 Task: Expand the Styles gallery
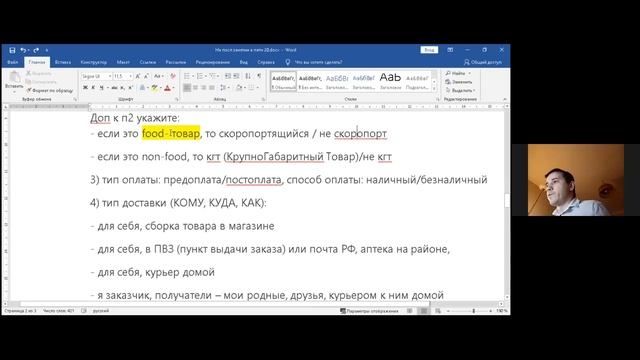tap(434, 88)
